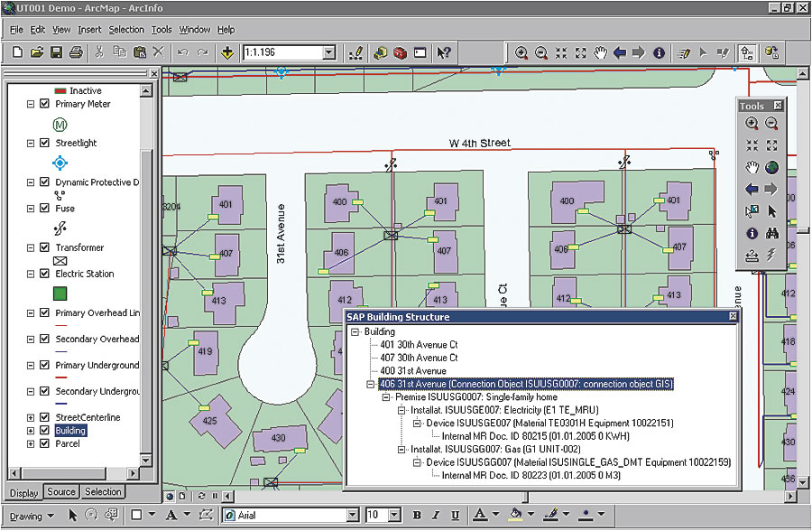Click the Fill Color paint bucket swatch
Viewport: 812px width, 531px height.
click(516, 515)
